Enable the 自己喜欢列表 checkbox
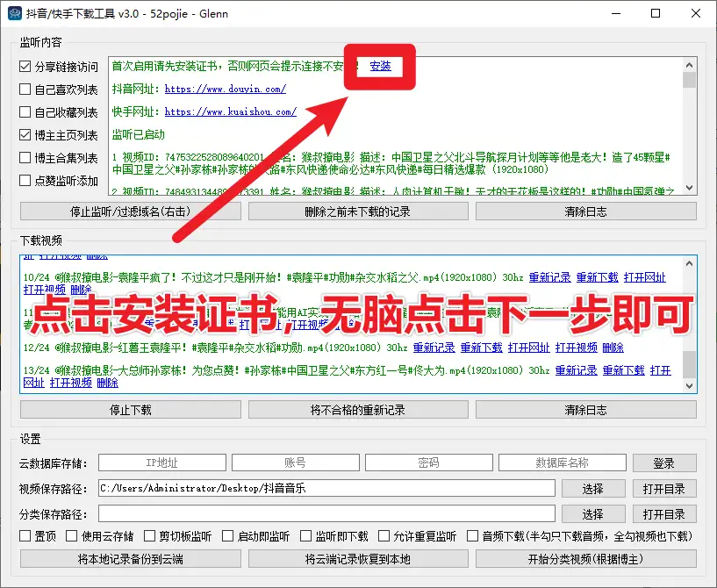 [26, 90]
